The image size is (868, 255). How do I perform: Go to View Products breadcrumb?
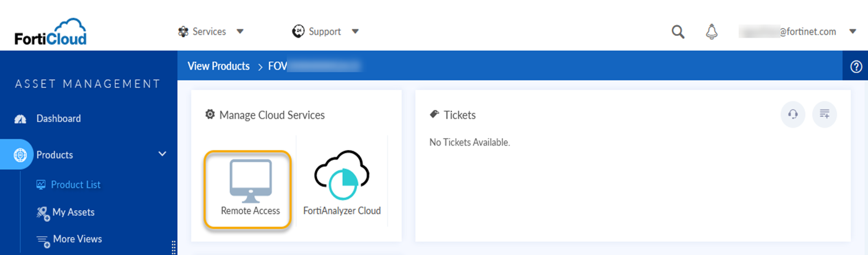[218, 66]
